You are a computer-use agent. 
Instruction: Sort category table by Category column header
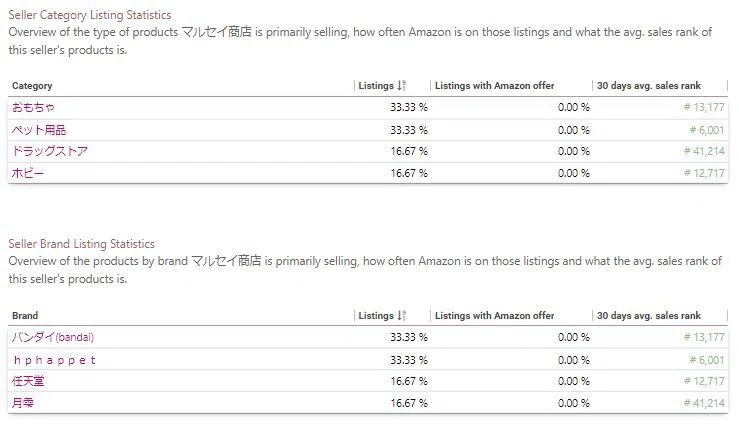click(32, 86)
